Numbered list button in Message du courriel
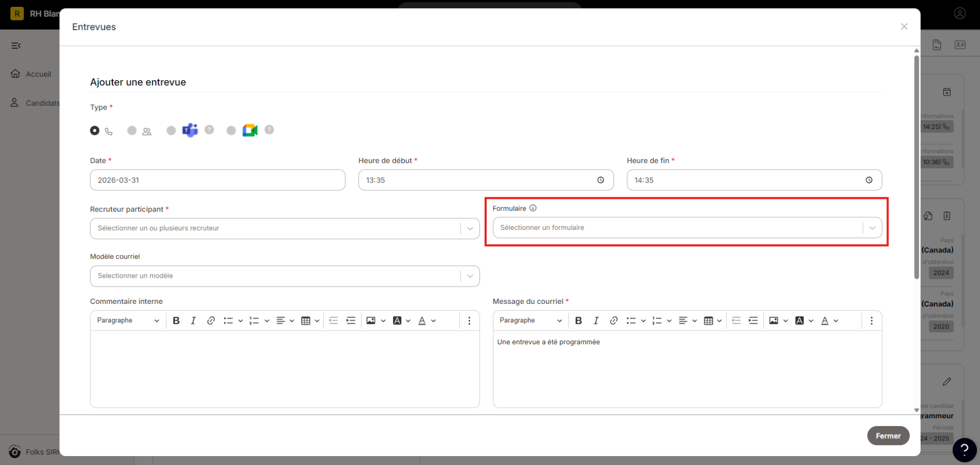Screen dimensions: 980x465 tap(657, 321)
